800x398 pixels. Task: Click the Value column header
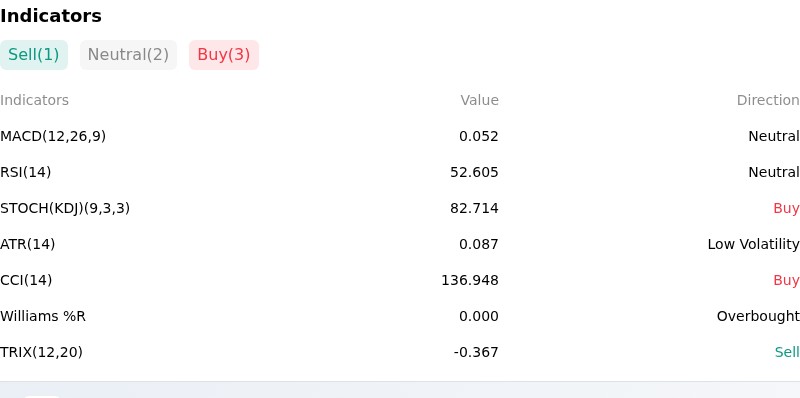[479, 100]
